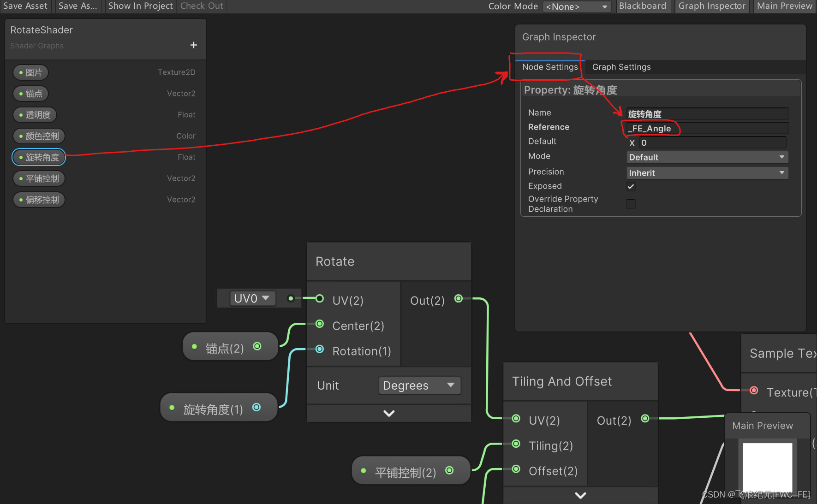Viewport: 817px width, 504px height.
Task: Select the 颜色控制 Color property pill
Action: tap(39, 136)
